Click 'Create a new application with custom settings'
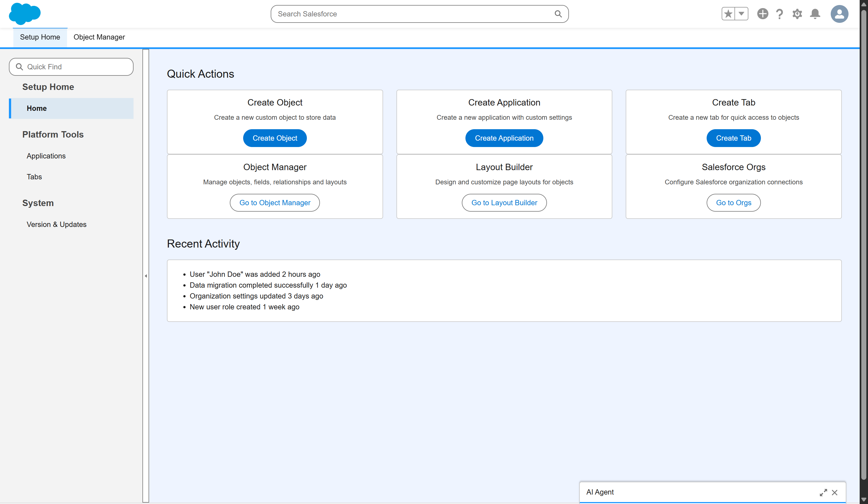The image size is (868, 504). (x=504, y=118)
